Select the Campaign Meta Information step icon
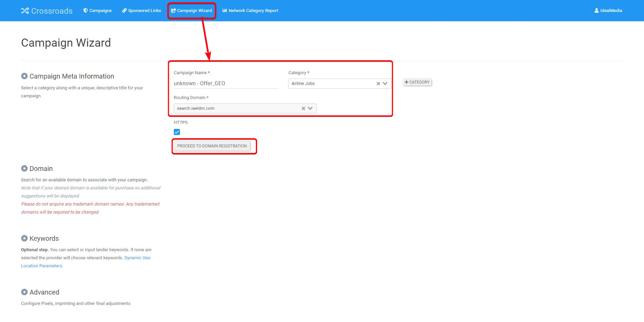 tap(24, 76)
